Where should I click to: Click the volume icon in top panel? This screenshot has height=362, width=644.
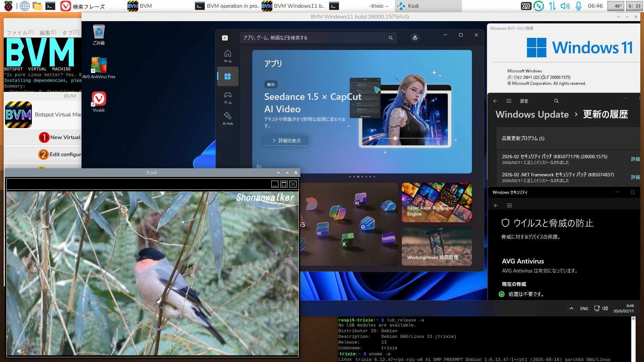[x=565, y=6]
